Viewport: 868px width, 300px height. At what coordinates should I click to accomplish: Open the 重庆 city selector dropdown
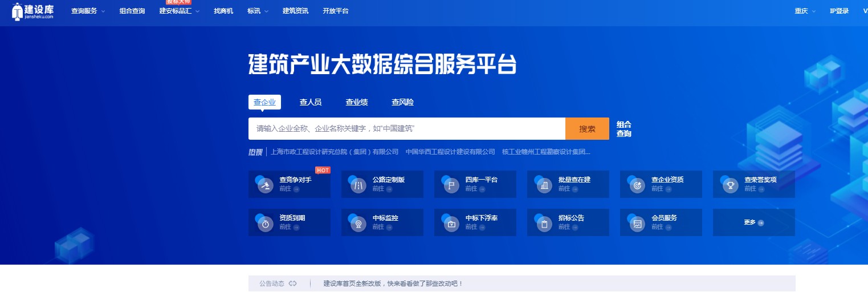(x=805, y=11)
